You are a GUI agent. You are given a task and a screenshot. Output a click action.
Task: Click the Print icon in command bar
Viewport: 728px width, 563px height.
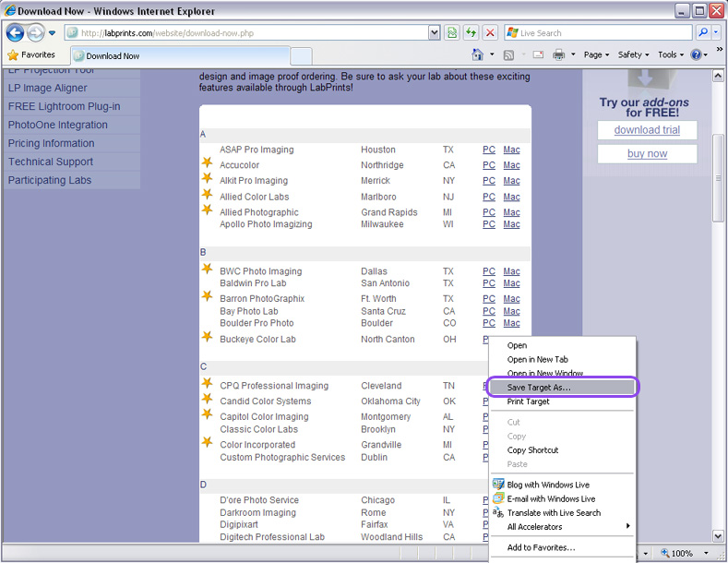[x=558, y=54]
